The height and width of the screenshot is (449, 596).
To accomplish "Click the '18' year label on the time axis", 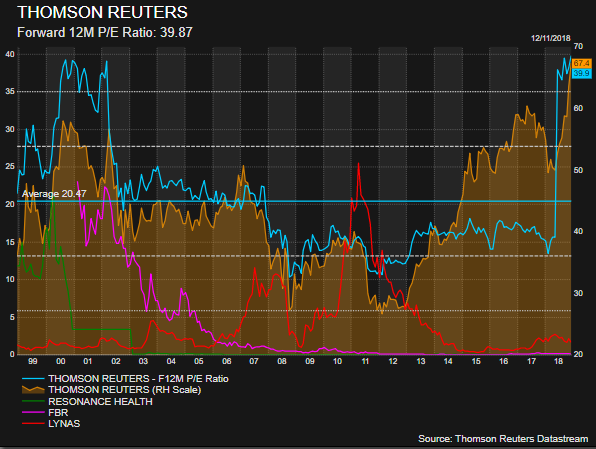I will coord(559,361).
